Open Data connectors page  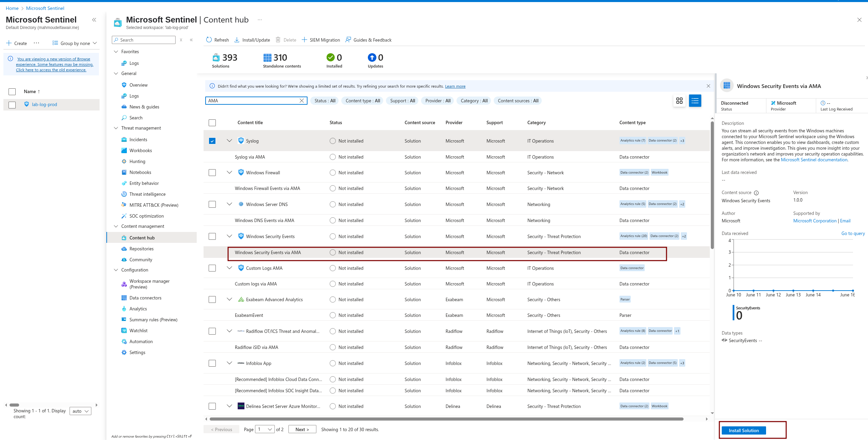[x=145, y=298]
